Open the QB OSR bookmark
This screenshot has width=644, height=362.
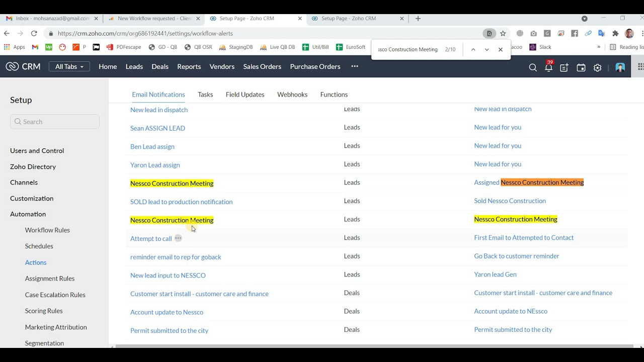click(x=198, y=47)
